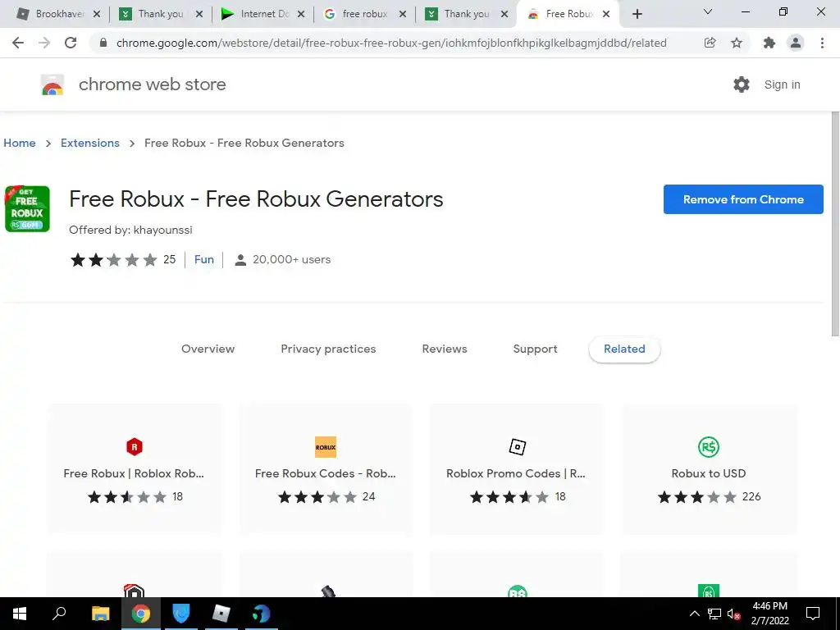Click the red hexagon Free Robux icon
This screenshot has height=630, width=840.
tap(135, 447)
